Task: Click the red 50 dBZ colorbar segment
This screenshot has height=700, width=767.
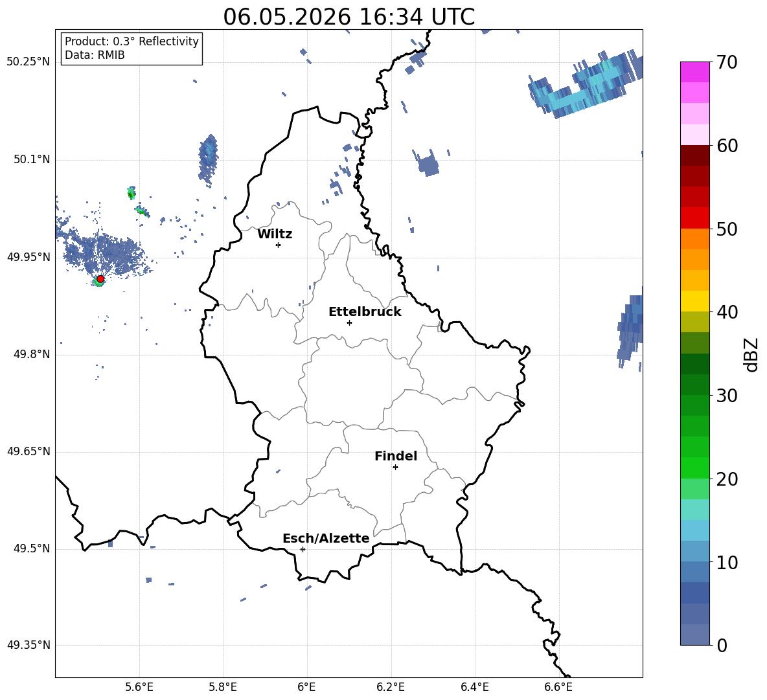Action: pyautogui.click(x=694, y=218)
